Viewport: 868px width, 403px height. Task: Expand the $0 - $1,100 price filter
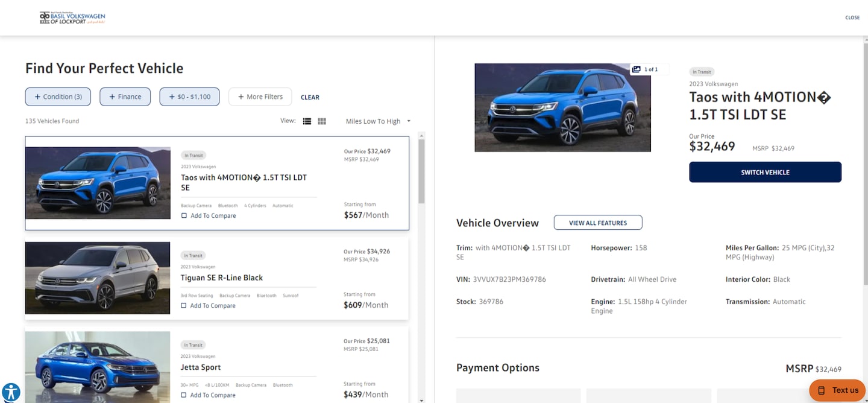tap(189, 97)
